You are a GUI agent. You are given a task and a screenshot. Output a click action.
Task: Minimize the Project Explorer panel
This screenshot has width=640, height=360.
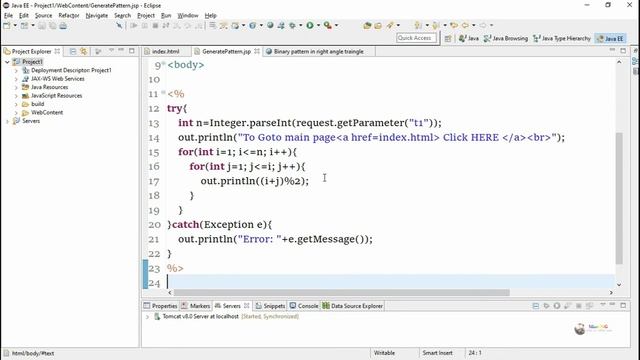click(x=121, y=51)
